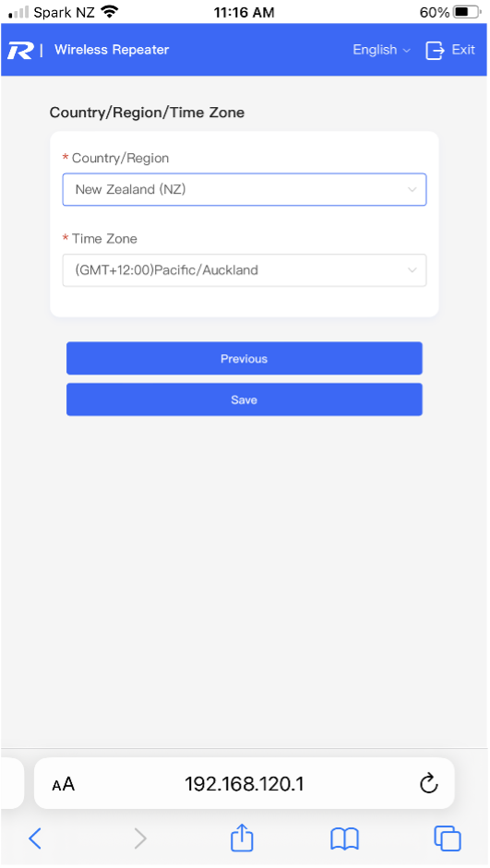490x868 pixels.
Task: Tap the Wi-Fi status icon
Action: (x=110, y=12)
